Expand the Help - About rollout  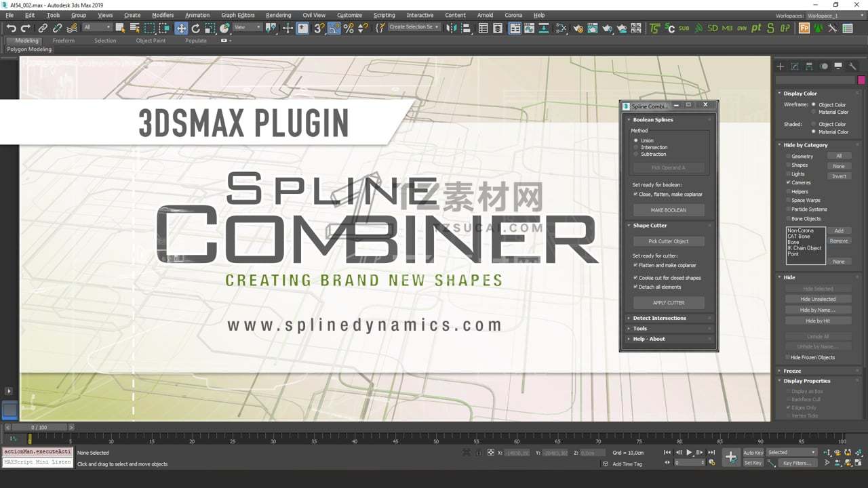coord(669,339)
